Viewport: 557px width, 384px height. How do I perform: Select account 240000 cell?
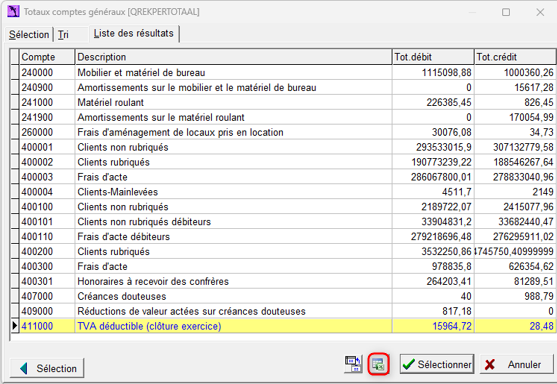[47, 72]
